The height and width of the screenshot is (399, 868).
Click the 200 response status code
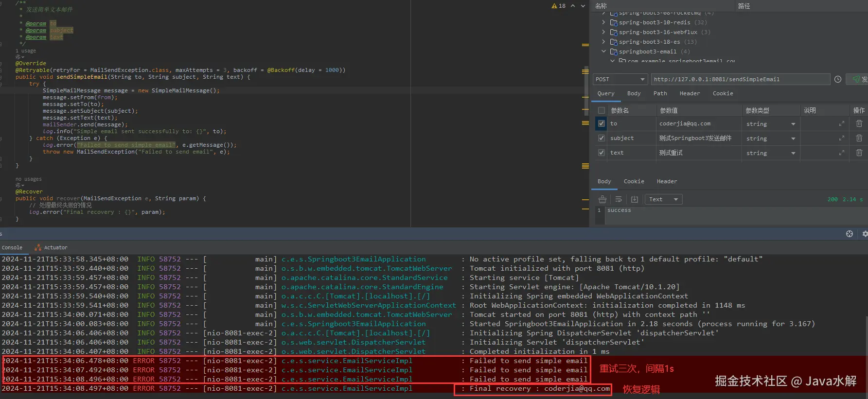(x=833, y=199)
